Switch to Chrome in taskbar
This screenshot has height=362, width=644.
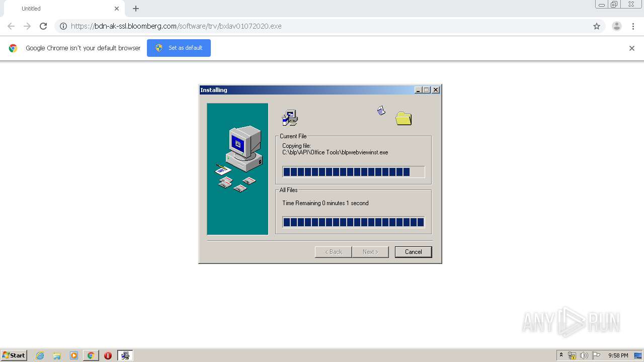click(x=91, y=355)
